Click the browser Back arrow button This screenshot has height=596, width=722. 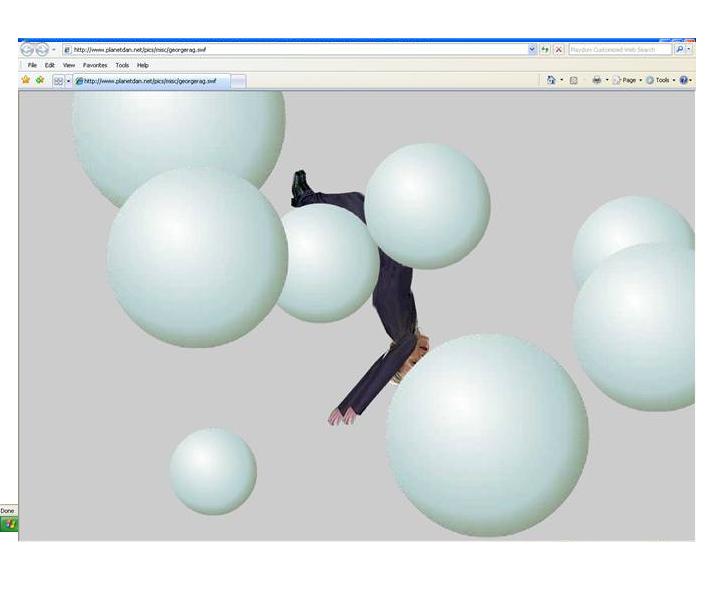pyautogui.click(x=27, y=49)
